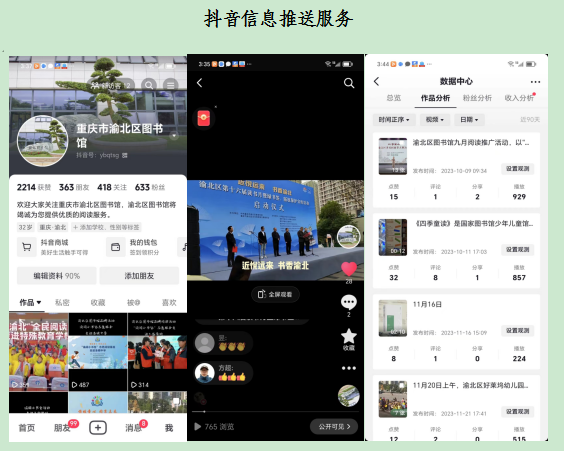The width and height of the screenshot is (564, 451).
Task: Open the My Wallet icon
Action: [115, 247]
